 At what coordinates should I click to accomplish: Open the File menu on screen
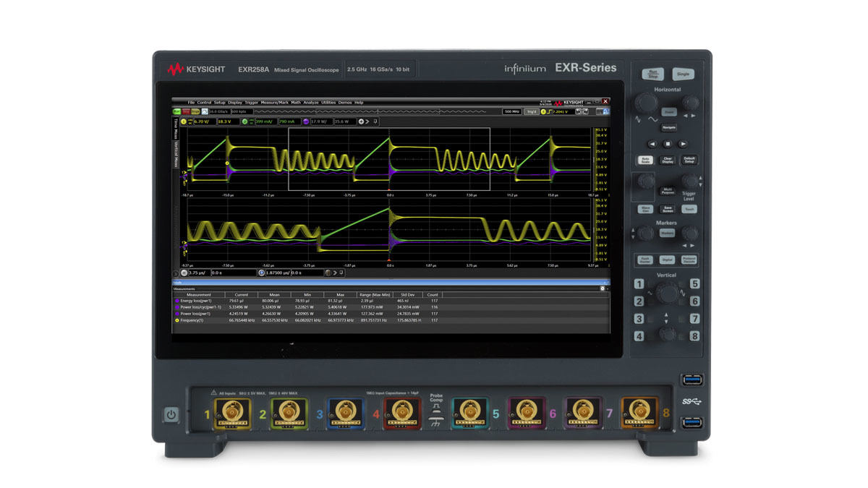[192, 103]
